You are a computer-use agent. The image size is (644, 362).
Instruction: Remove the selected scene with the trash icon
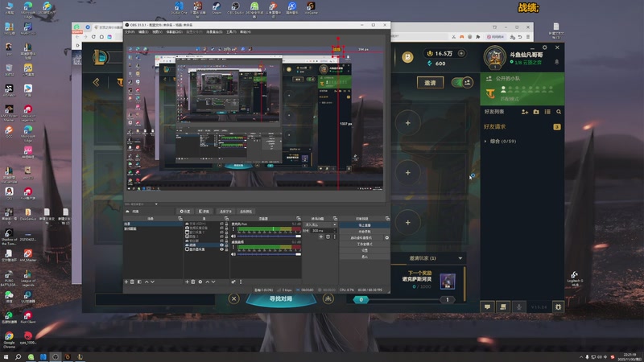coord(132,282)
